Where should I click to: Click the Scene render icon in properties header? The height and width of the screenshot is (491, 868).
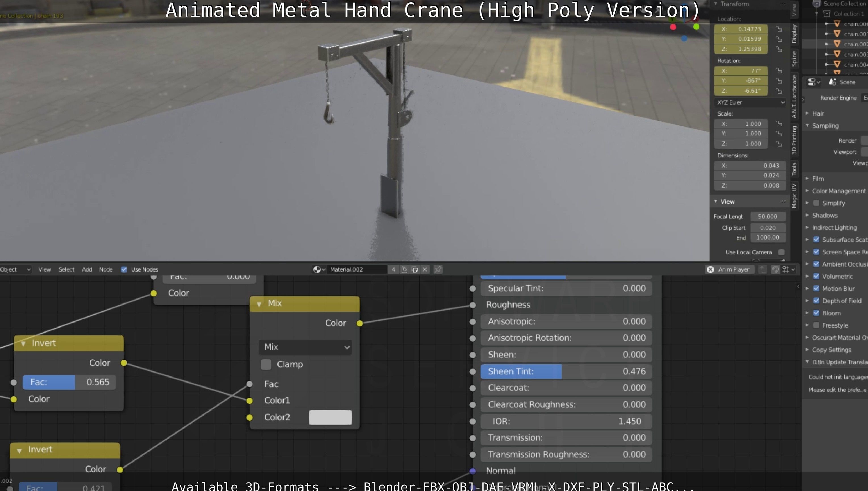[x=833, y=82]
